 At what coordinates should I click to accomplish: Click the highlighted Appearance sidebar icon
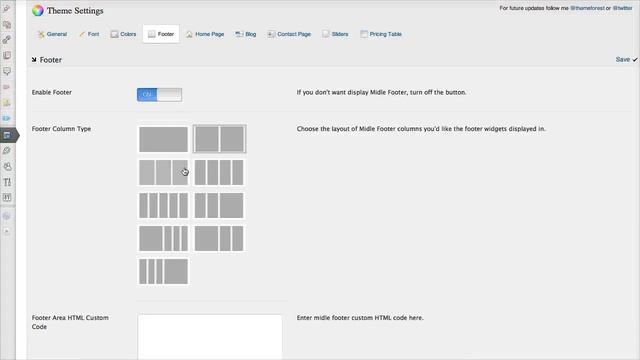pos(7,135)
